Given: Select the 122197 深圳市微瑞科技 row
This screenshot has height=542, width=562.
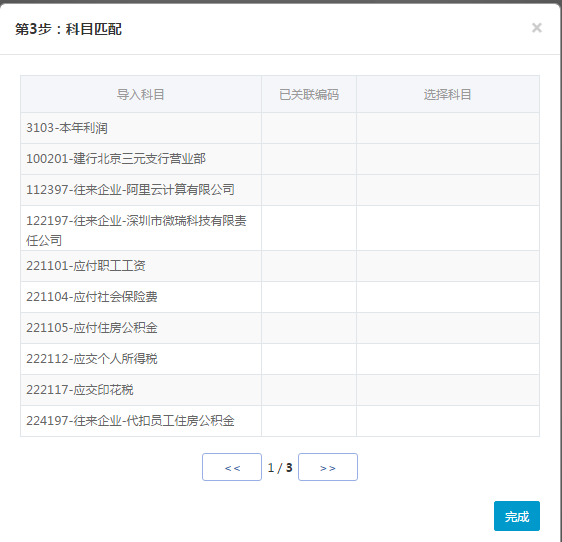Looking at the screenshot, I should [280, 228].
